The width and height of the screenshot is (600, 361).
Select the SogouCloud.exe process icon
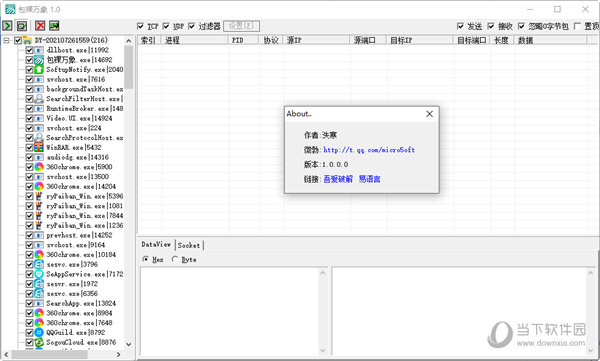(x=39, y=342)
